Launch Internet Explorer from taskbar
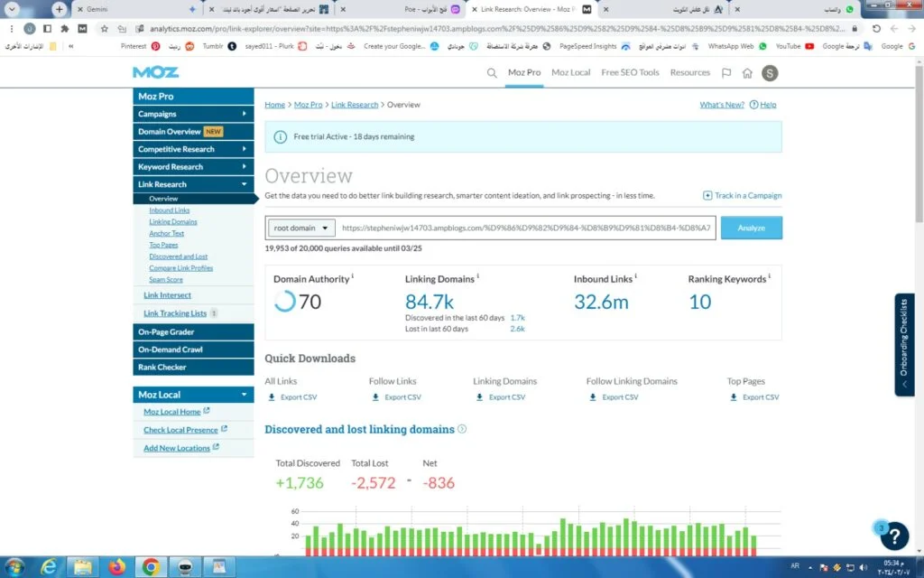Viewport: 924px width, 578px height. [x=49, y=567]
